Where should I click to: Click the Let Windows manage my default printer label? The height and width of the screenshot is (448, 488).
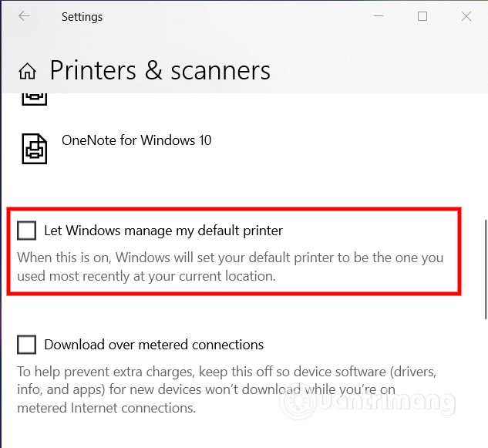[x=163, y=231]
